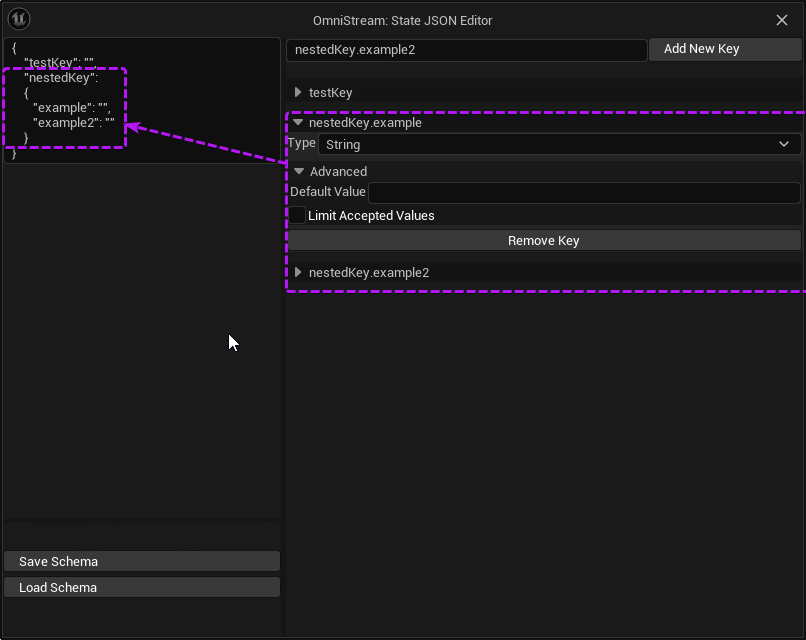Load a schema file

(x=141, y=587)
